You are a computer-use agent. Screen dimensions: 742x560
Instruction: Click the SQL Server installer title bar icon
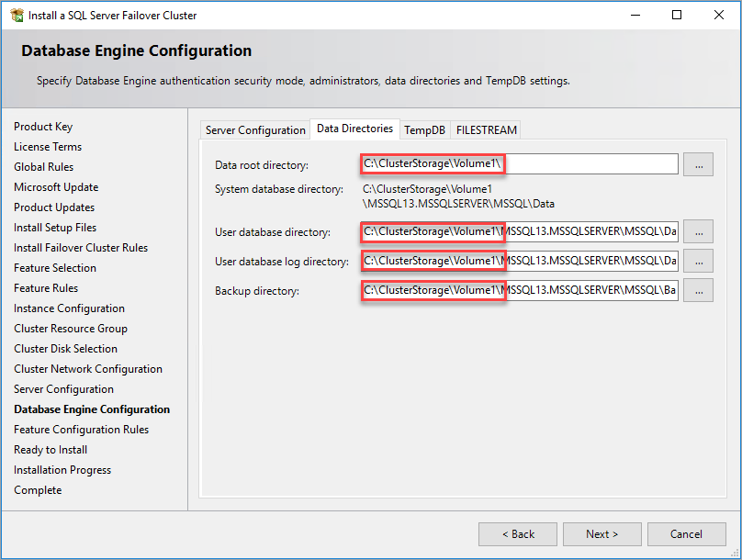15,15
